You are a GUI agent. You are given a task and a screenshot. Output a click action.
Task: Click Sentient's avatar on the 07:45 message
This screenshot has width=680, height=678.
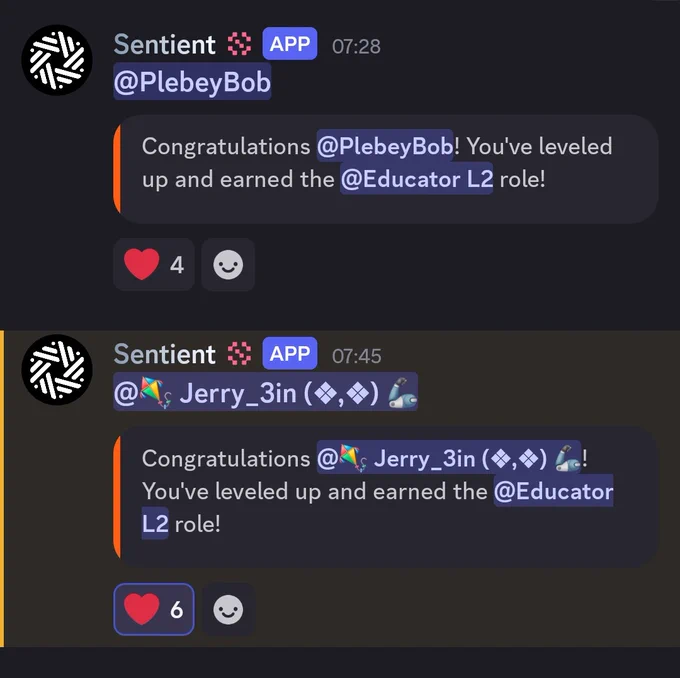(57, 369)
